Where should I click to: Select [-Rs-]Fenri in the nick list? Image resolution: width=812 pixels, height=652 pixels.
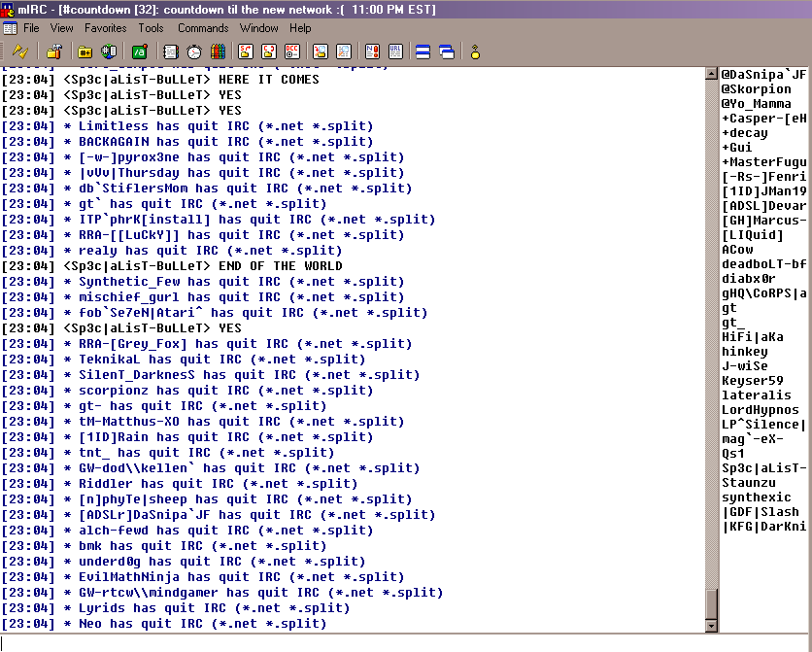[763, 177]
